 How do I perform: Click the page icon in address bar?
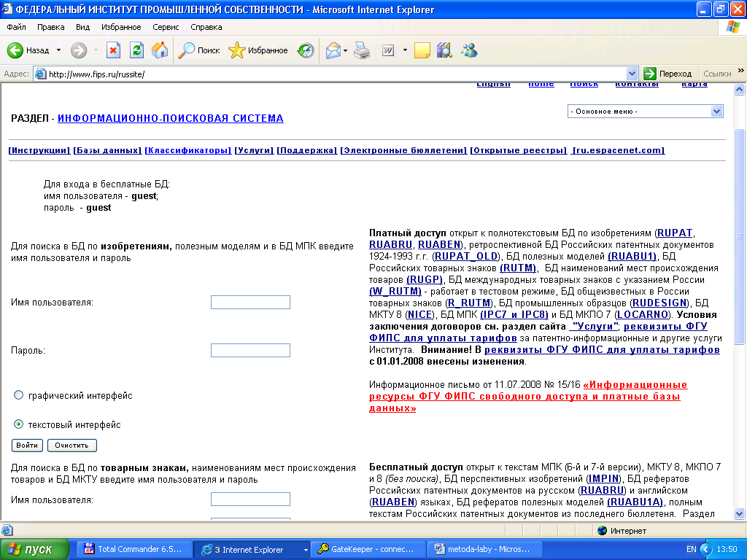(41, 74)
